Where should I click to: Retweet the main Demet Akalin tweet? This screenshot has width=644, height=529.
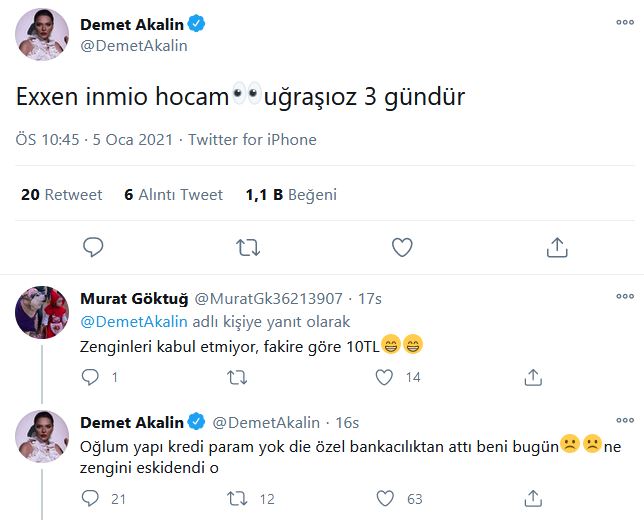[x=247, y=246]
